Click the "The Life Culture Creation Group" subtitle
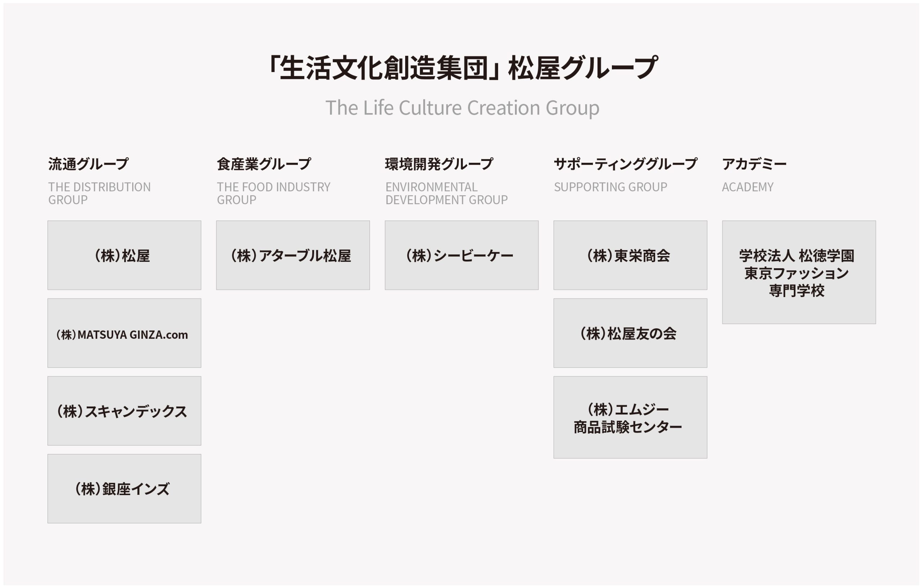922x588 pixels. point(462,108)
